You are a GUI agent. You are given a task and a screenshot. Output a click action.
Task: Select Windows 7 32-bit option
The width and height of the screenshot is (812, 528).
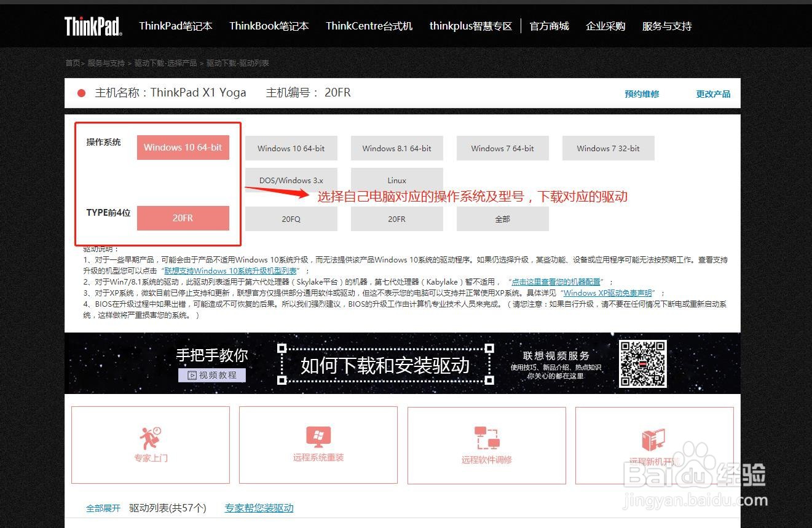pyautogui.click(x=609, y=148)
